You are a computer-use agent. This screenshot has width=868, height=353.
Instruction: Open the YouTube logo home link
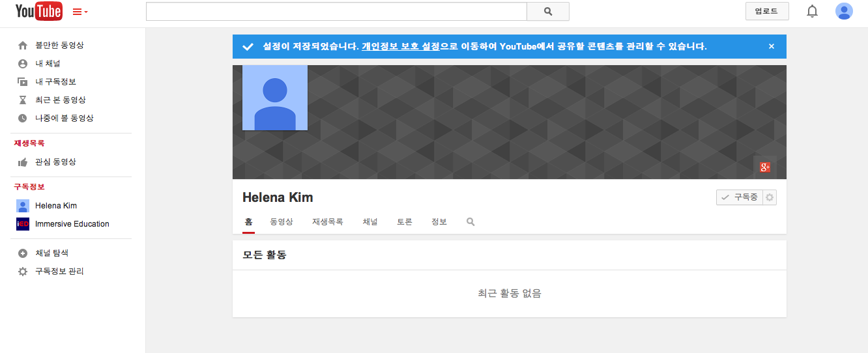39,11
